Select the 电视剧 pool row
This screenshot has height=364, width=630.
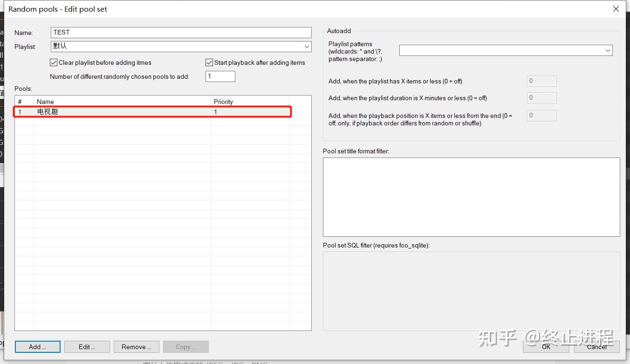pos(152,112)
